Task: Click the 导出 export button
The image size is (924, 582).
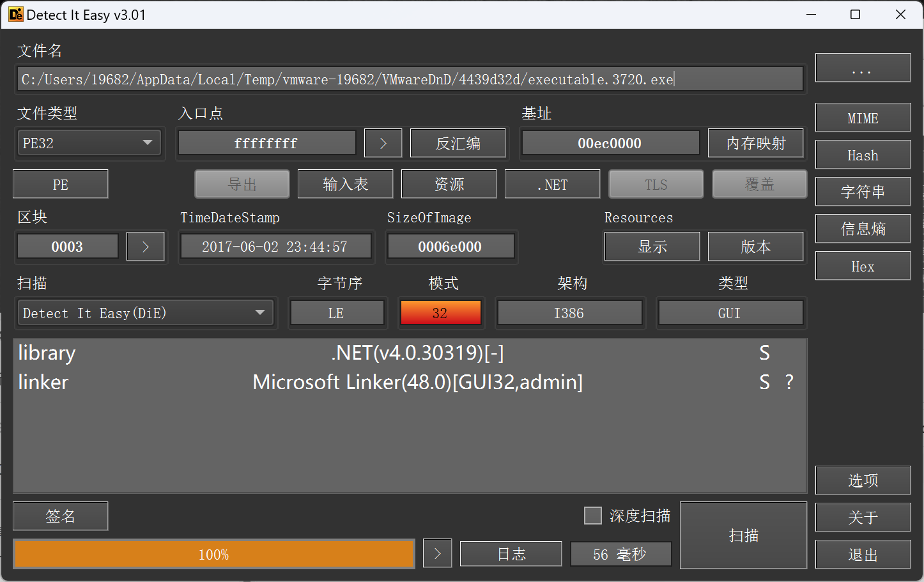Action: [x=242, y=184]
